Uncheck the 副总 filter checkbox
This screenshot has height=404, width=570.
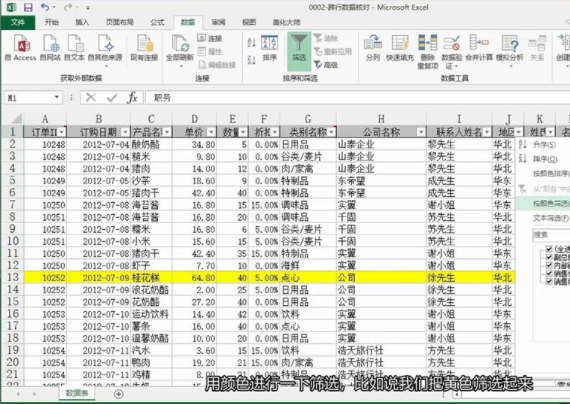click(x=549, y=257)
